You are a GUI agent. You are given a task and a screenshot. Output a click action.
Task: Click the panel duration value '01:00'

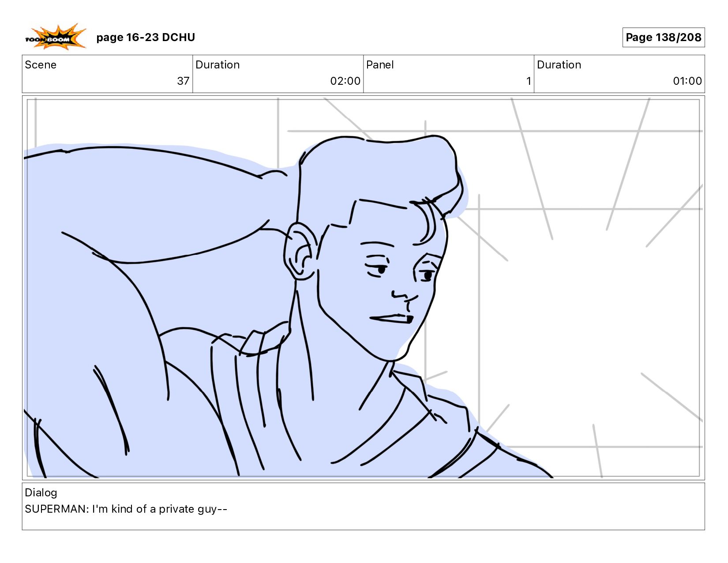point(687,81)
